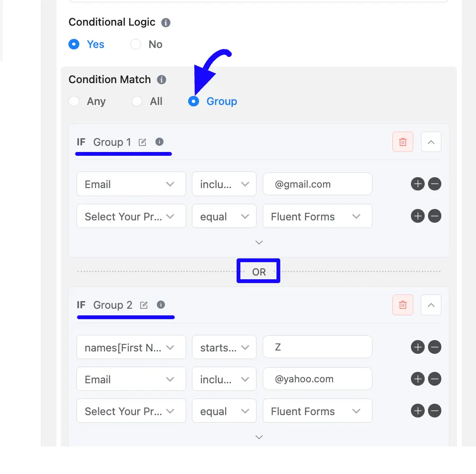
Task: Open info tooltip next to Condition Match
Action: [162, 79]
